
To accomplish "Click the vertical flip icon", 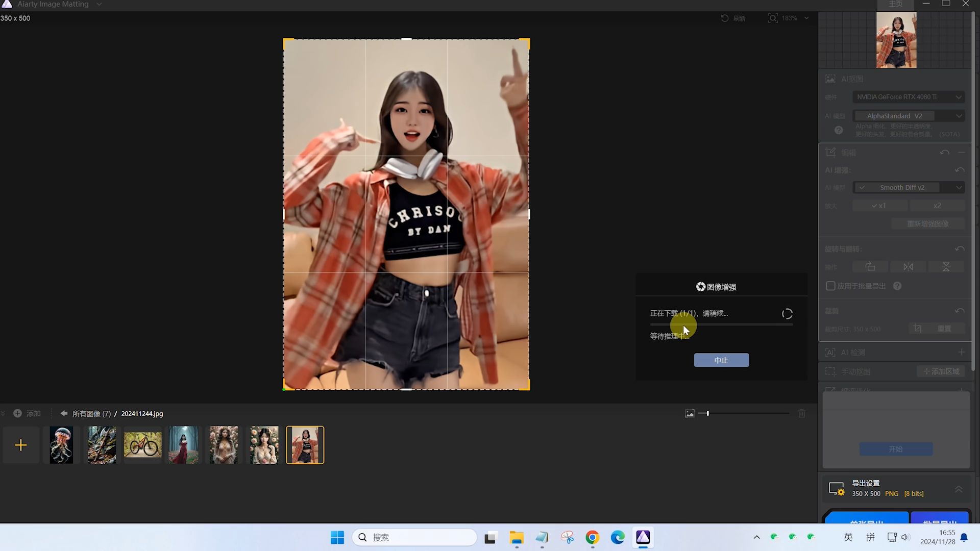I will tap(946, 267).
